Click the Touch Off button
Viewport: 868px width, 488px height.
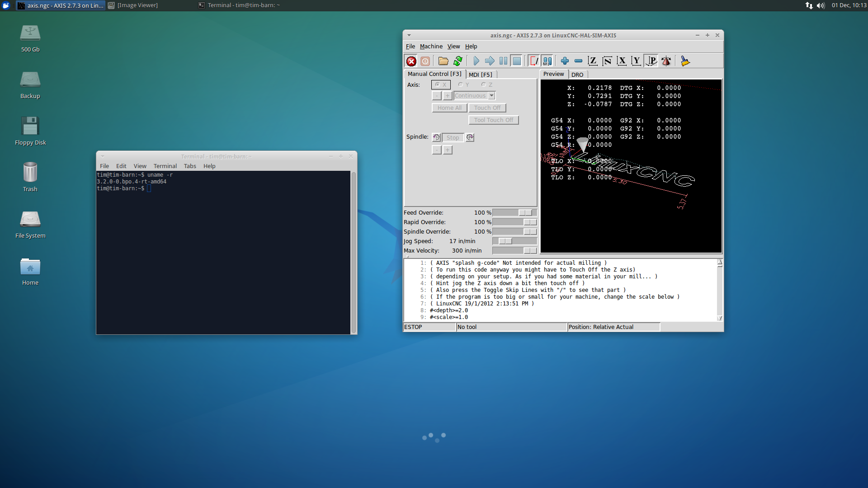pos(487,108)
